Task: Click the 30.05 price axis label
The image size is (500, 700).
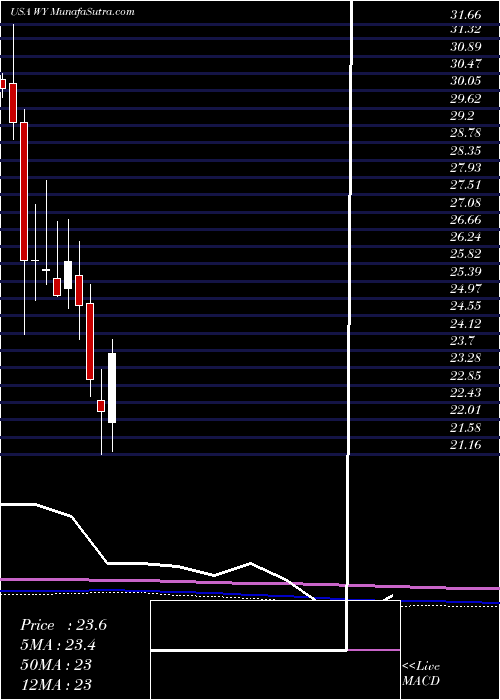Action: pyautogui.click(x=466, y=81)
